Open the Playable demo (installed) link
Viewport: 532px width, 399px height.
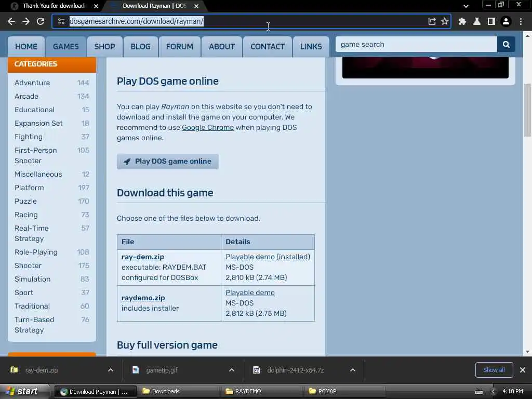[x=268, y=257]
